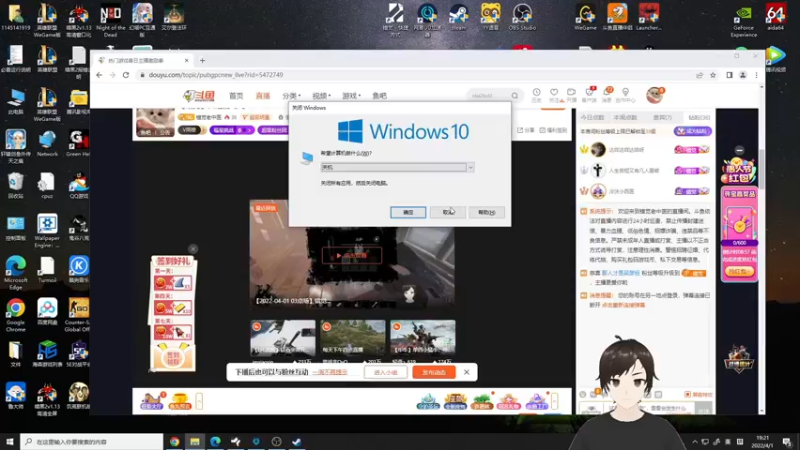This screenshot has height=450, width=800.
Task: Click the browser reload button
Action: point(126,75)
